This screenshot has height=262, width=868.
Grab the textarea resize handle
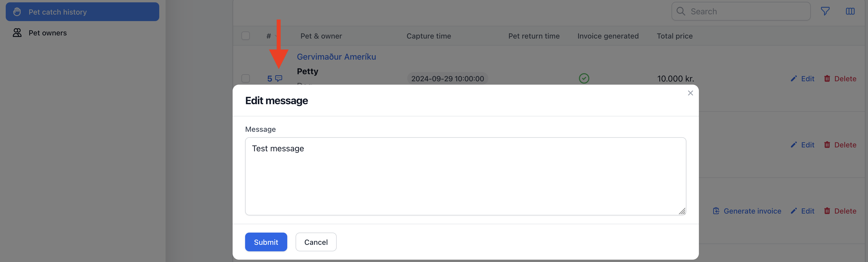(682, 211)
